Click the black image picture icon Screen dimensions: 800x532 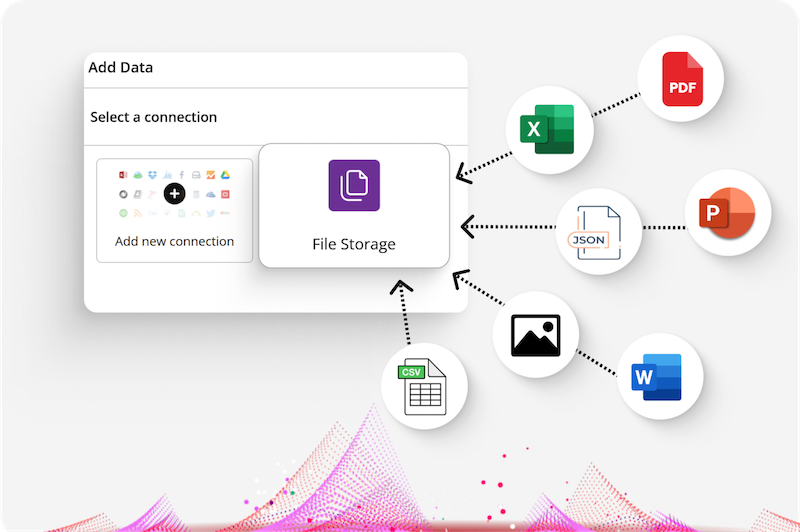tap(536, 335)
